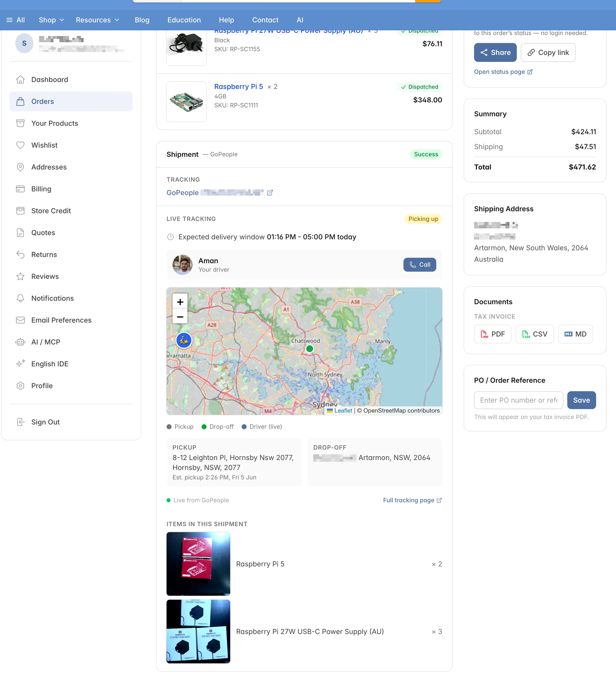This screenshot has height=677, width=616.
Task: Click the Picking up status badge
Action: (423, 219)
